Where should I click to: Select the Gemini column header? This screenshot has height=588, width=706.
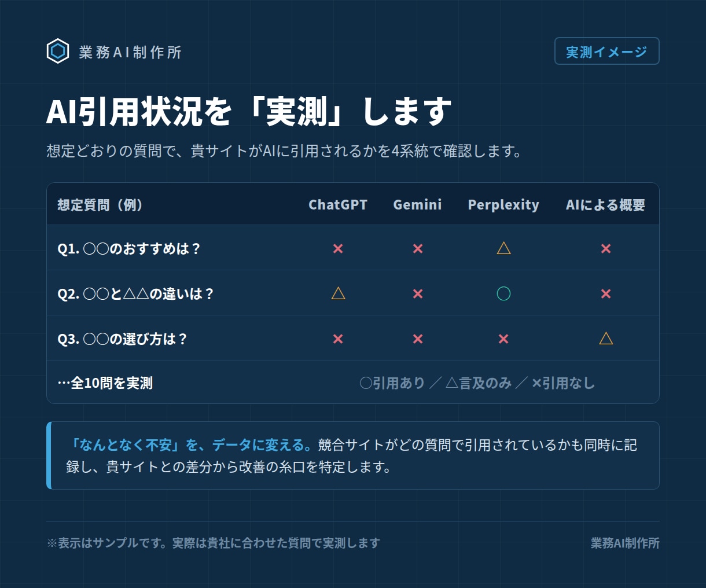tap(417, 205)
